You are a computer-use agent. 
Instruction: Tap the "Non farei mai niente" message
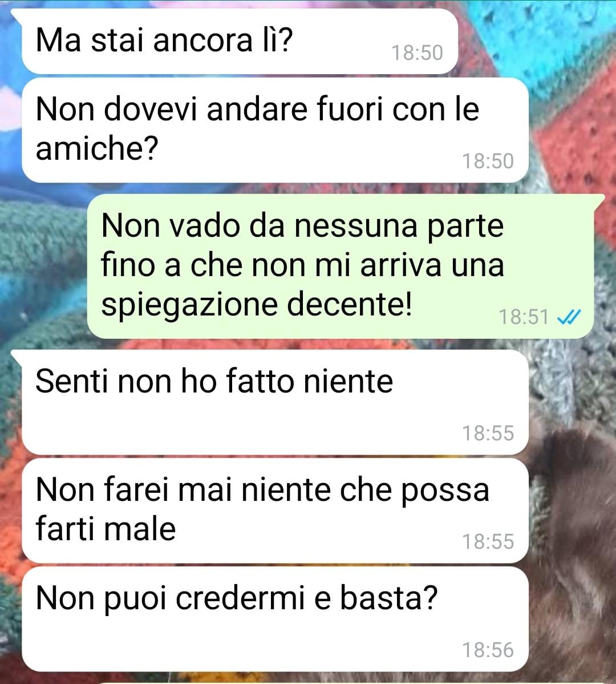coord(275,511)
